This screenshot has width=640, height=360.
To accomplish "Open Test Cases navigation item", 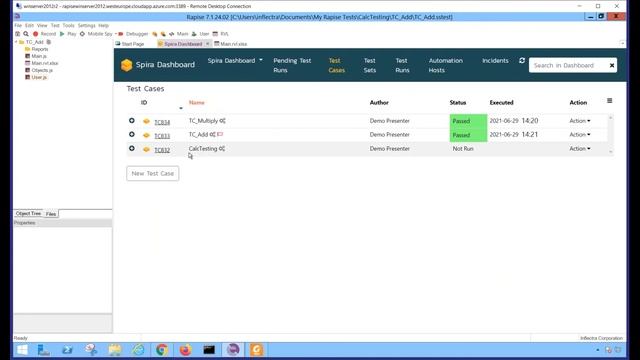I will (336, 65).
